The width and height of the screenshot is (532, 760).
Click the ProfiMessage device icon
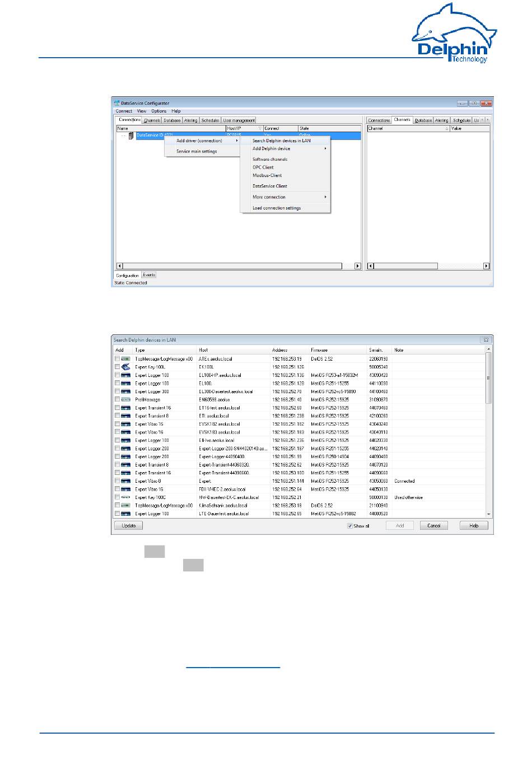coord(125,399)
